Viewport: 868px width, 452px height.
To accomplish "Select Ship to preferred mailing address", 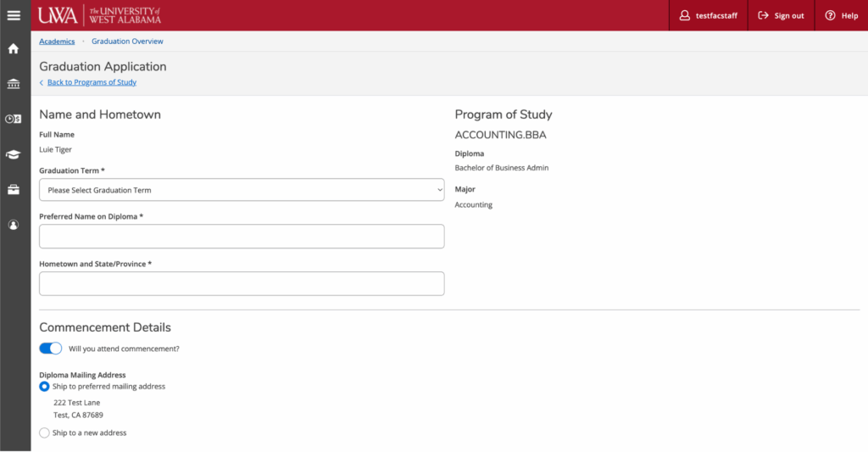I will pos(45,387).
